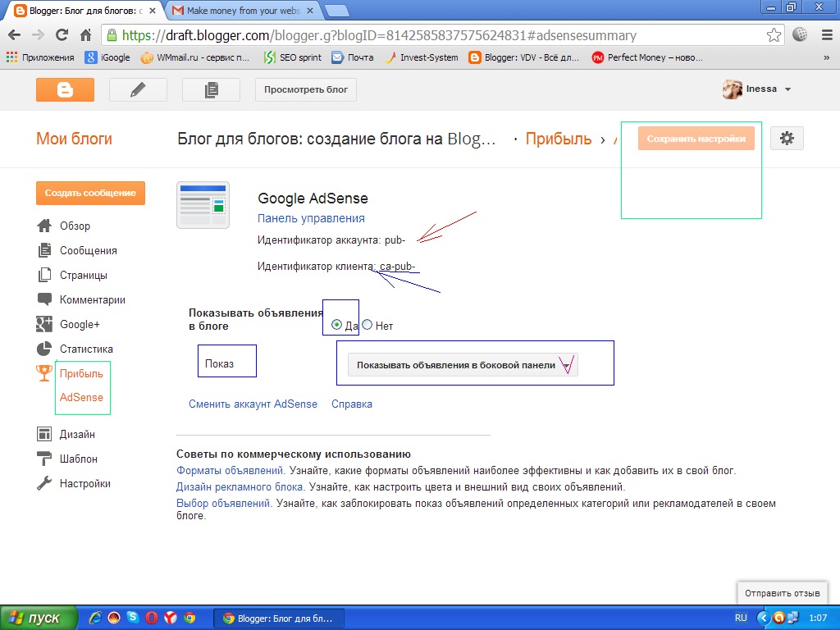This screenshot has width=840, height=630.
Task: Click the Создать сообщение button
Action: (x=90, y=193)
